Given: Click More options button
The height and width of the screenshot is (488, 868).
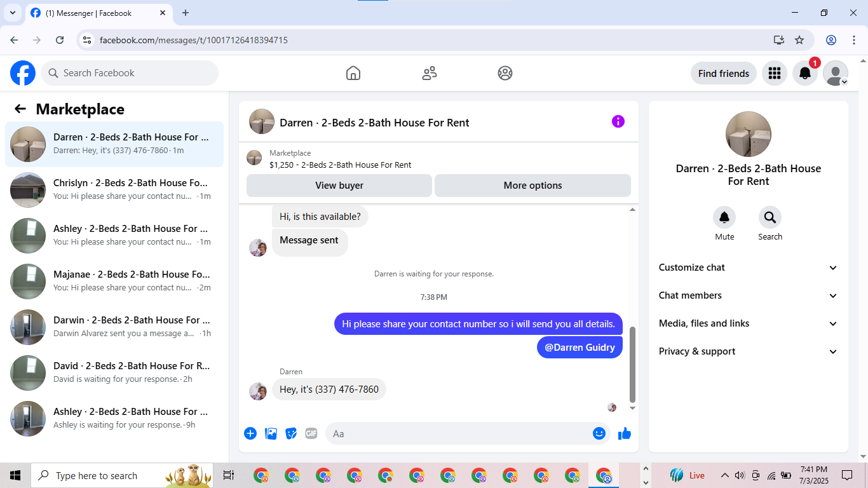Looking at the screenshot, I should click(532, 186).
